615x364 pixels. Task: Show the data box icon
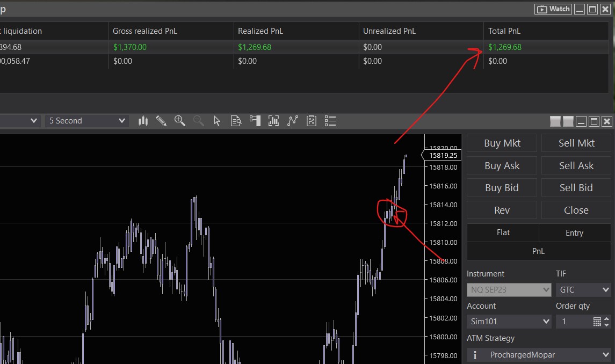coord(236,121)
